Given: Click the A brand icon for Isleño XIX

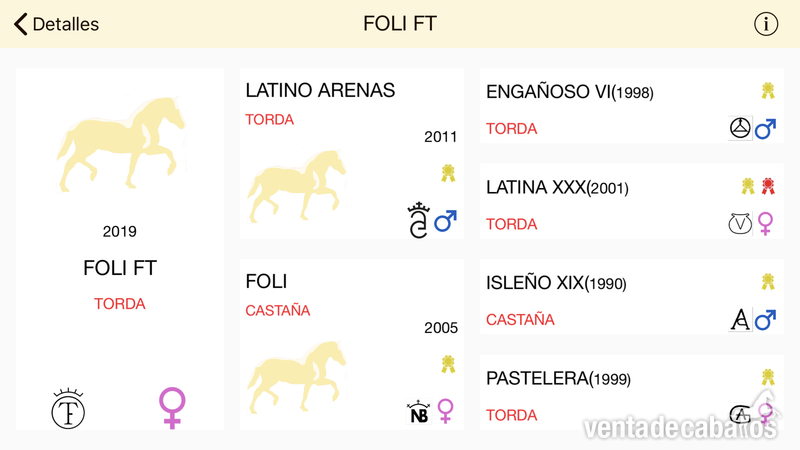Looking at the screenshot, I should (x=740, y=320).
